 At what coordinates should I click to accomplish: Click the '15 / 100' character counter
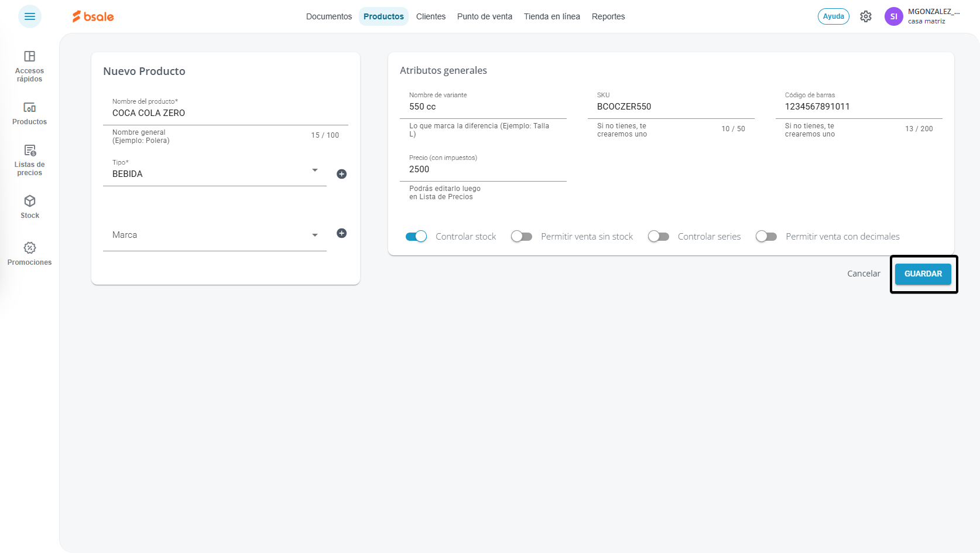tap(325, 135)
